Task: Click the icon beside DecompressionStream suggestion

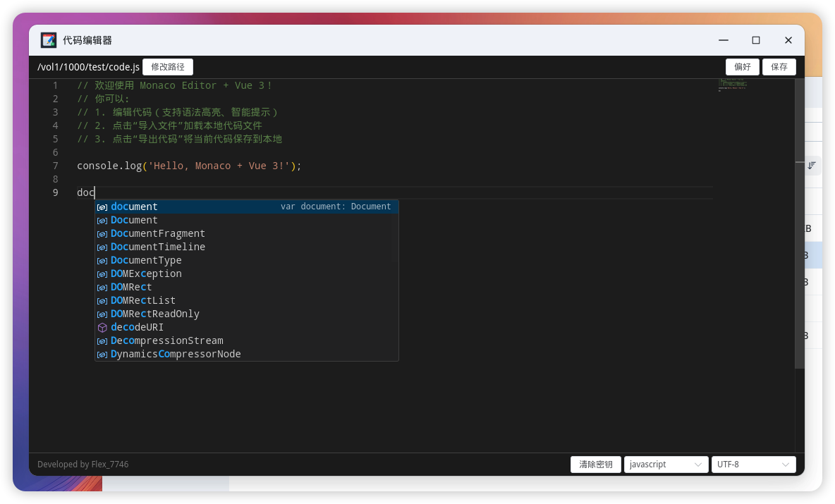Action: click(102, 341)
